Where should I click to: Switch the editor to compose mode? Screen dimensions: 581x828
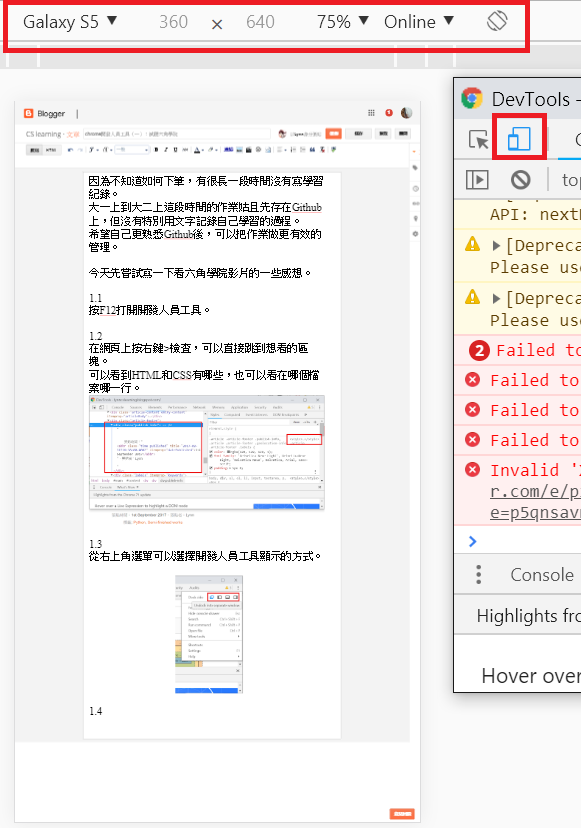tap(34, 149)
